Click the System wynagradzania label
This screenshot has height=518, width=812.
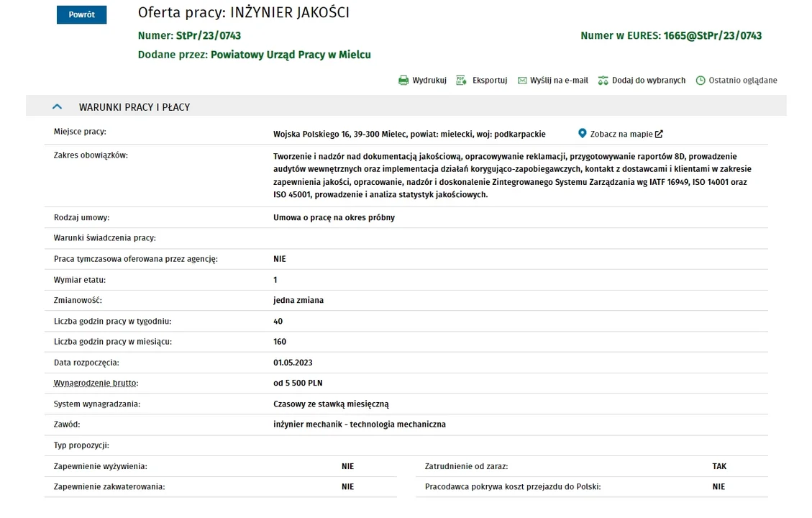point(97,404)
